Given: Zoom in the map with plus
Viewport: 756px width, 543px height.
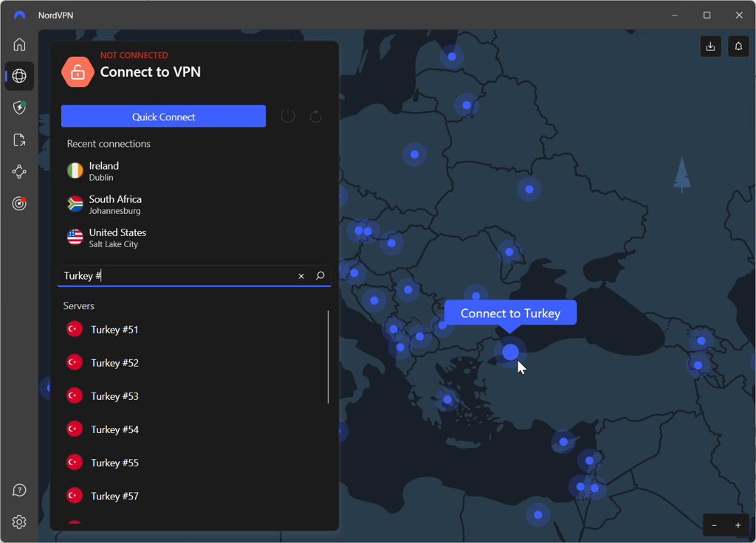Looking at the screenshot, I should point(738,525).
